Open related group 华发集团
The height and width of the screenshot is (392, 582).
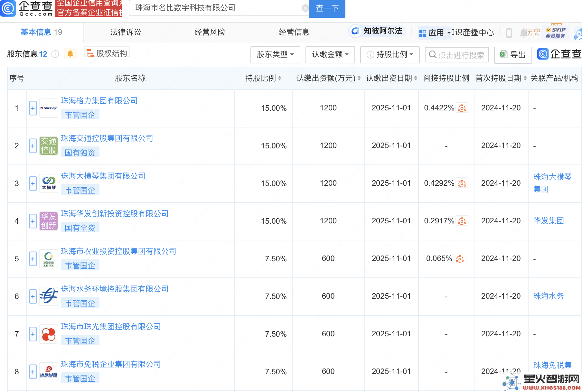click(x=549, y=221)
